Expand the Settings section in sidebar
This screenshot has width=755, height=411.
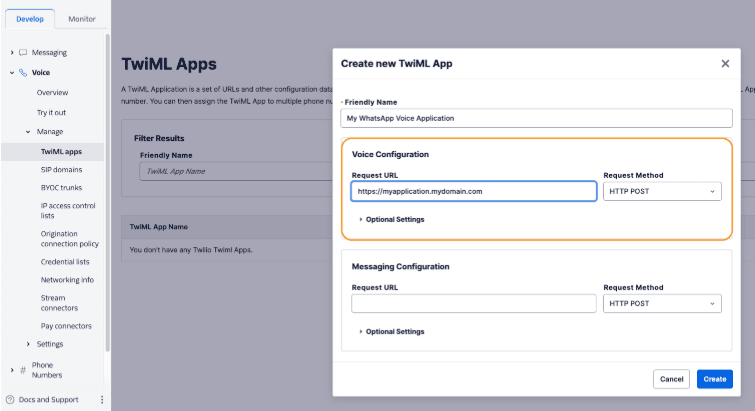point(28,344)
